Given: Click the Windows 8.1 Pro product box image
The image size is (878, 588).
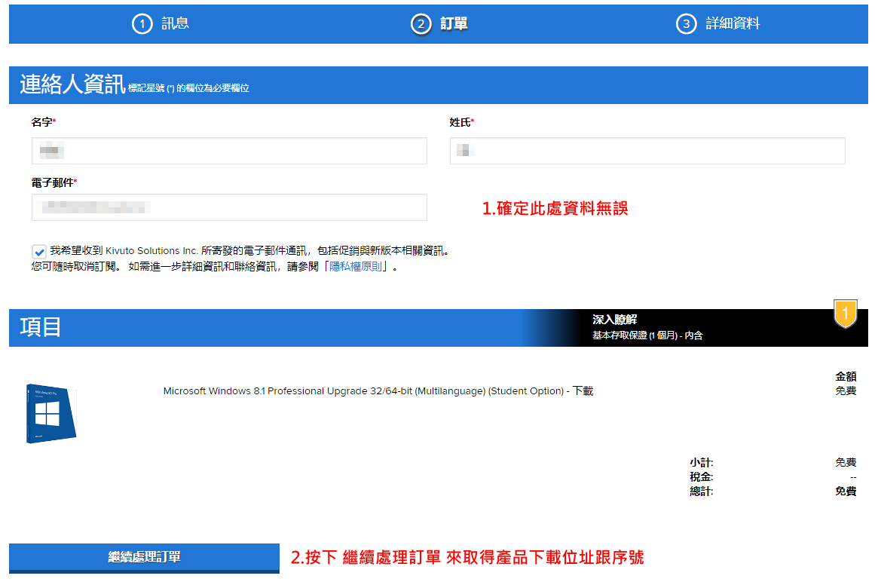Looking at the screenshot, I should pyautogui.click(x=51, y=413).
